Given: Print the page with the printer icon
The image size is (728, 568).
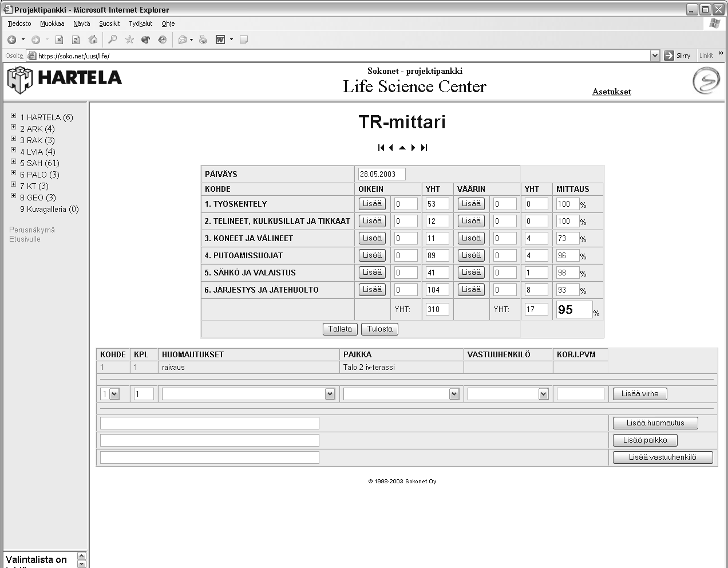Looking at the screenshot, I should coord(203,40).
